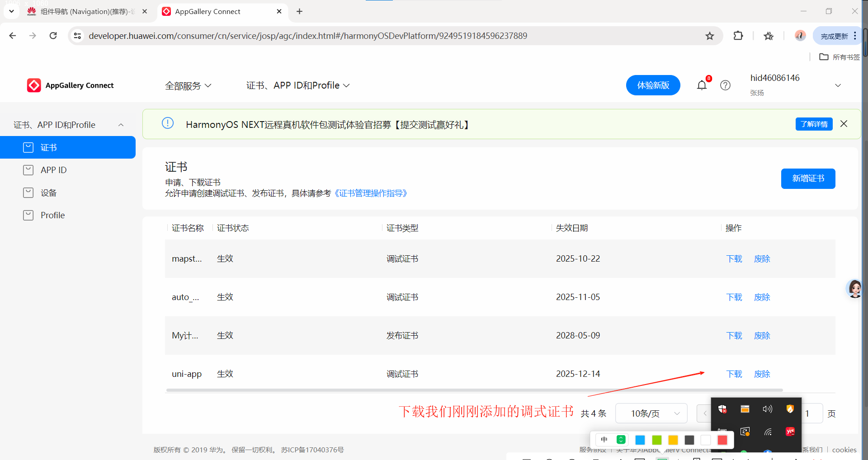Click the orange window tray icon
The width and height of the screenshot is (868, 460).
pyautogui.click(x=745, y=409)
